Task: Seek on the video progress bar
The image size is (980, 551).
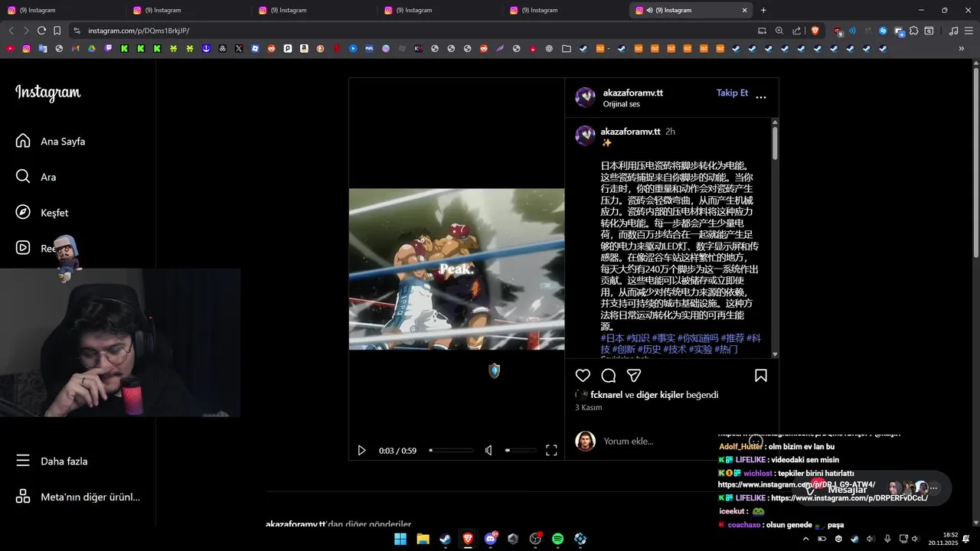Action: [451, 450]
